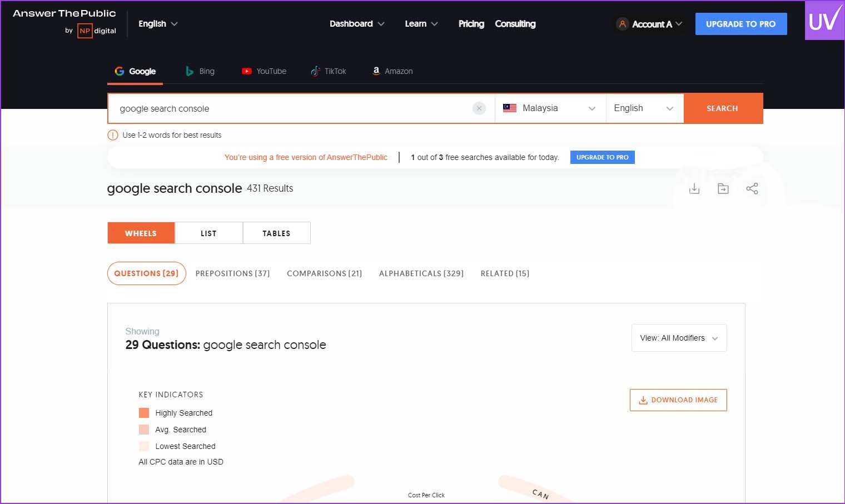
Task: Click the purple UV logo badge
Action: [824, 21]
